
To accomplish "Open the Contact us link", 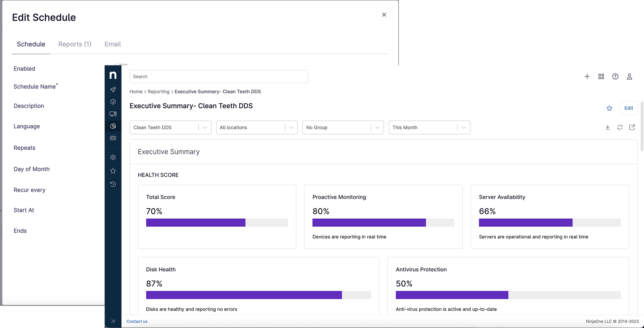I will 137,321.
